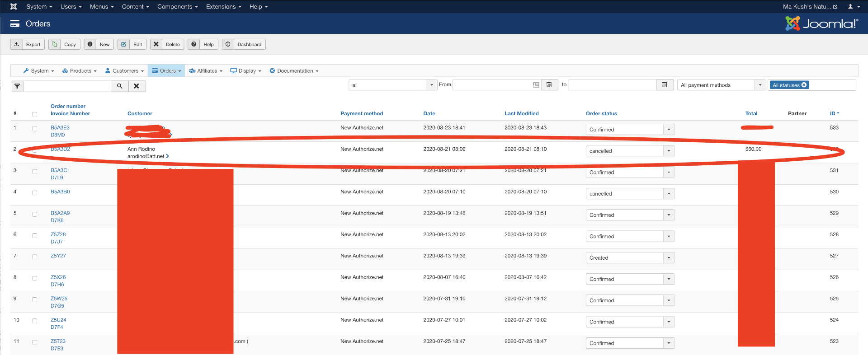Click the Joomla logo icon in top-left
868x355 pixels.
(14, 6)
